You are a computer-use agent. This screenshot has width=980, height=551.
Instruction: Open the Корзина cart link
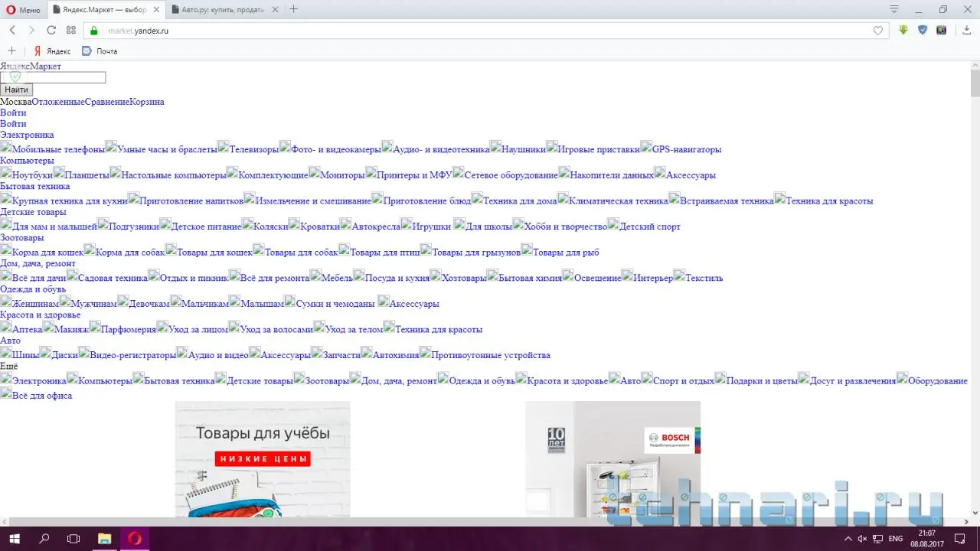pos(147,102)
